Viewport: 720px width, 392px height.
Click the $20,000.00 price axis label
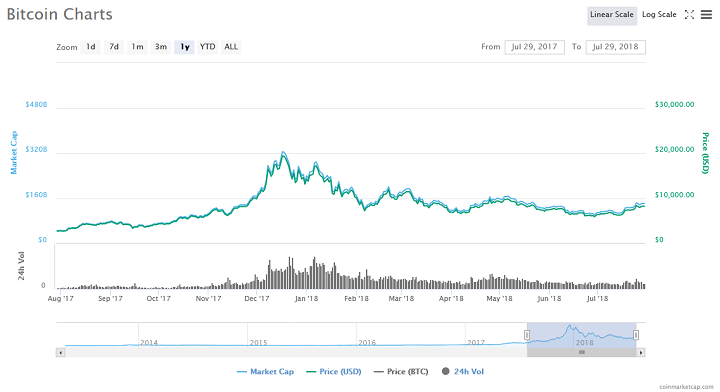click(x=675, y=149)
